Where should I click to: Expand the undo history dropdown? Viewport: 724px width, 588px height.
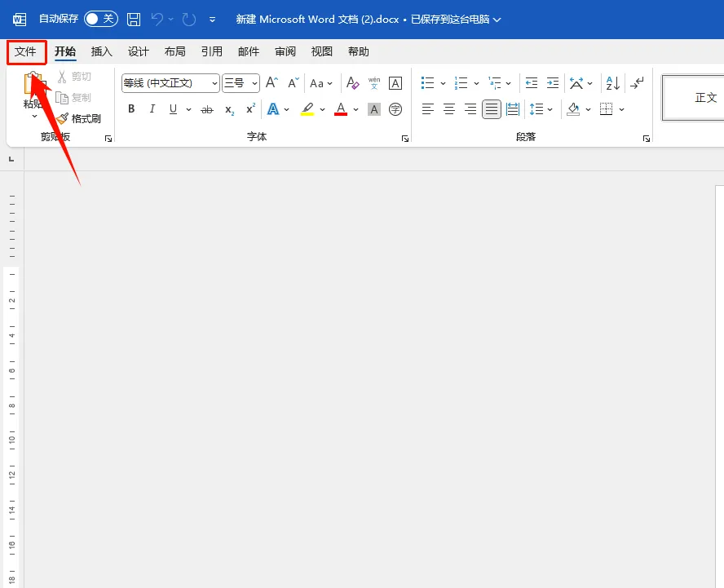coord(170,20)
